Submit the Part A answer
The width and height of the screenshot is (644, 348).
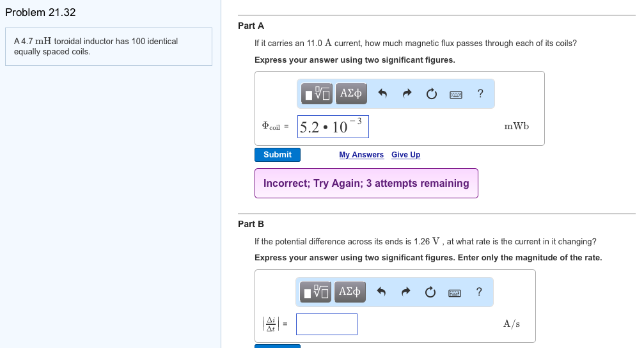point(278,155)
